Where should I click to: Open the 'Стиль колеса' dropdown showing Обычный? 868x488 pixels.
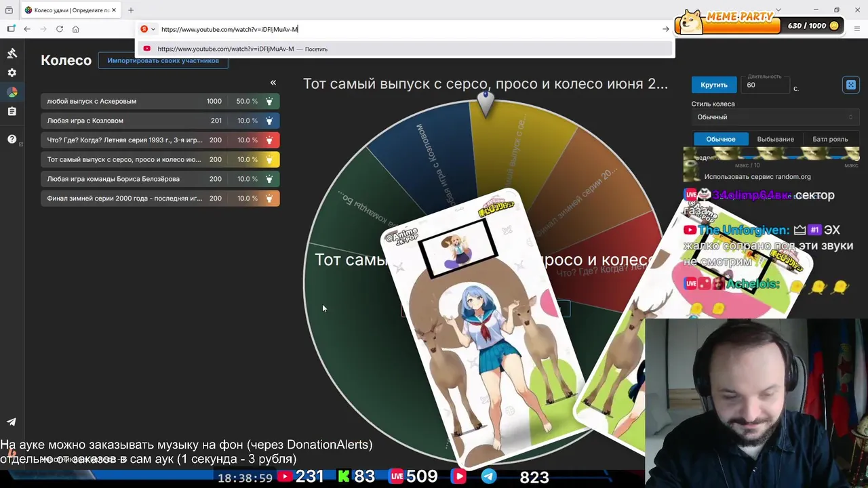point(775,117)
